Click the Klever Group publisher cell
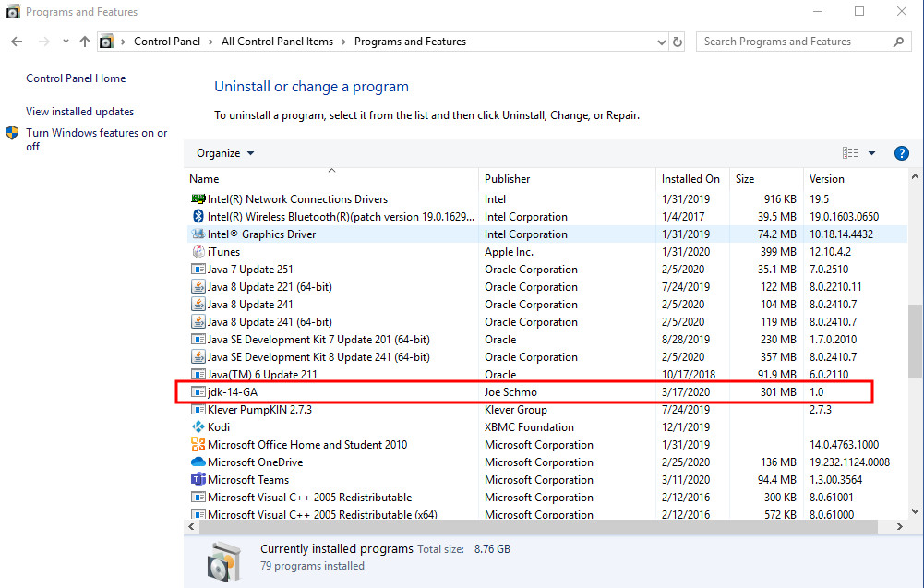 tap(516, 410)
